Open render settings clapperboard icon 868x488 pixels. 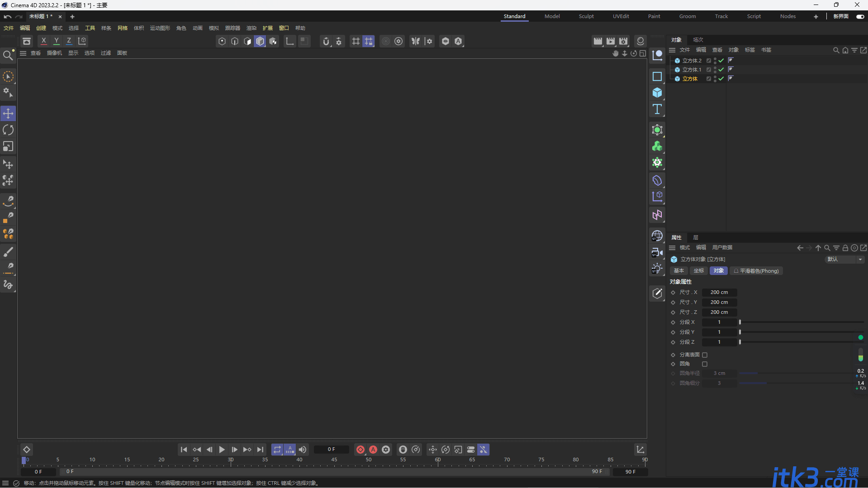pos(623,41)
